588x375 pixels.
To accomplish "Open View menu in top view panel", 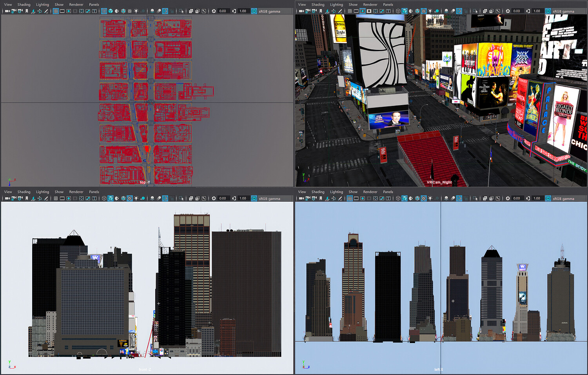I will click(8, 5).
